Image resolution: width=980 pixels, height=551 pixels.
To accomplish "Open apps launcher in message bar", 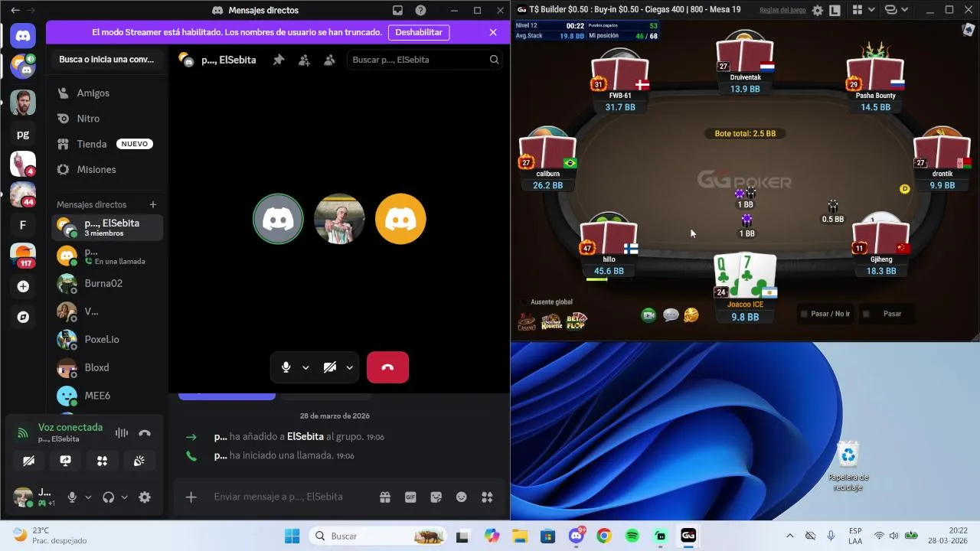I will [x=487, y=497].
